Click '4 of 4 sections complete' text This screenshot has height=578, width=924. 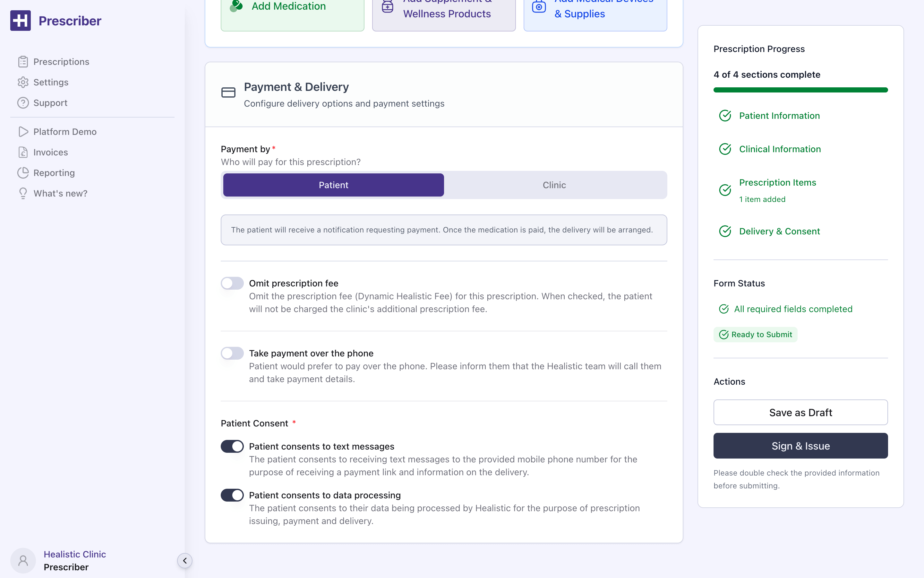[767, 74]
